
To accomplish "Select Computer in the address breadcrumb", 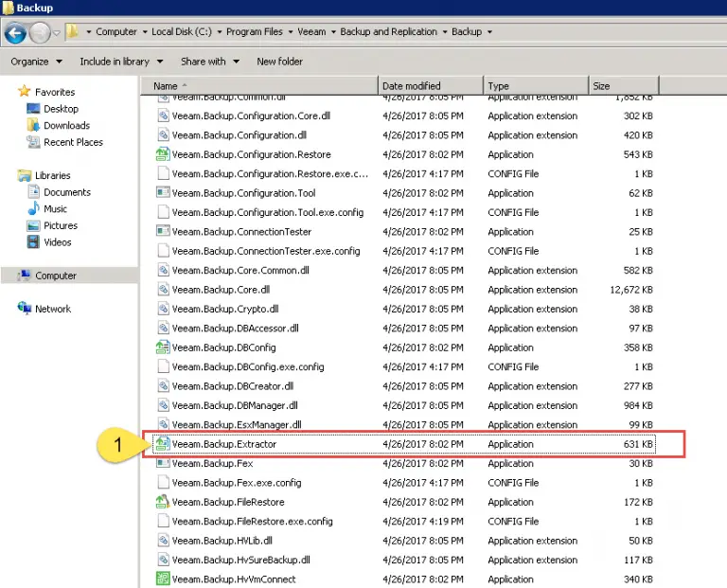I will click(x=115, y=31).
